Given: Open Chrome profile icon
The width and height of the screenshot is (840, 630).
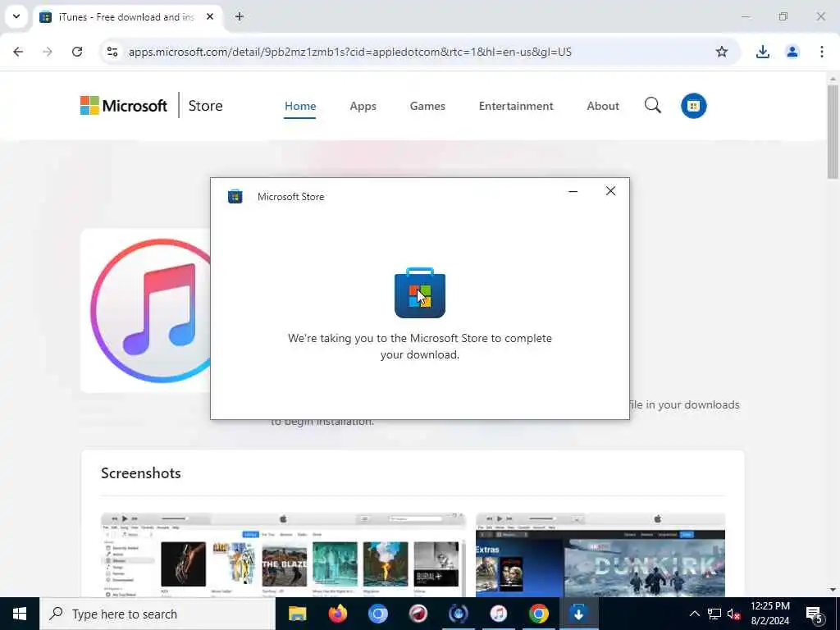Looking at the screenshot, I should click(792, 52).
